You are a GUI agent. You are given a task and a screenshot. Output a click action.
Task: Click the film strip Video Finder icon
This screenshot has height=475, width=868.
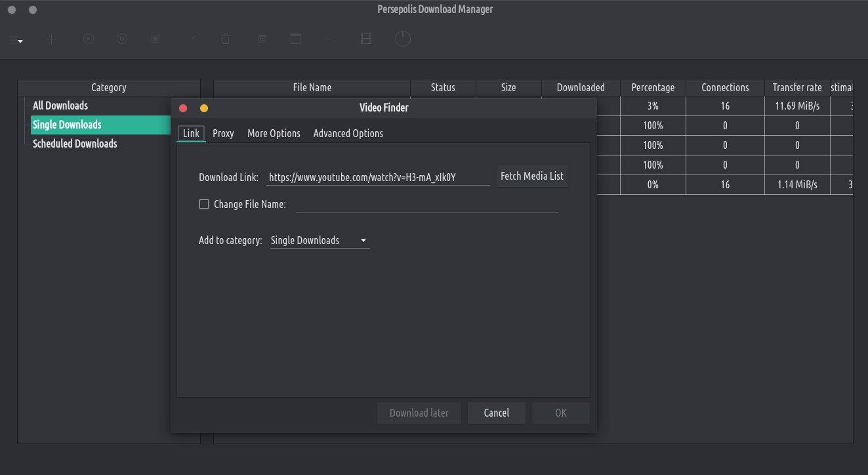[366, 39]
